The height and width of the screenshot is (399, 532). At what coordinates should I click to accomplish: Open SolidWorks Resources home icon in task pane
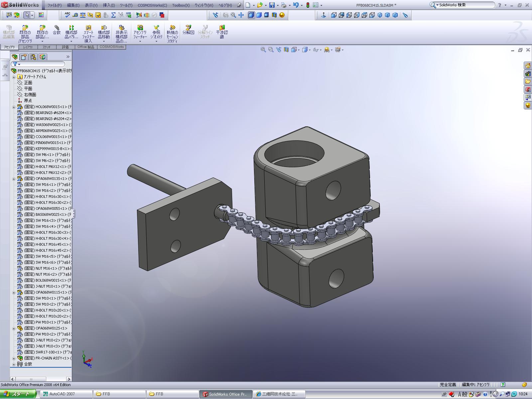(x=528, y=66)
